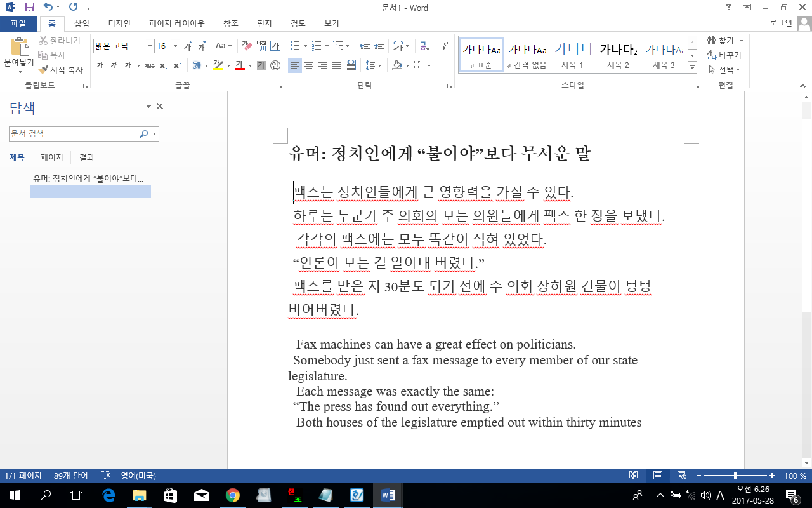Increase paragraph indent

(x=379, y=46)
